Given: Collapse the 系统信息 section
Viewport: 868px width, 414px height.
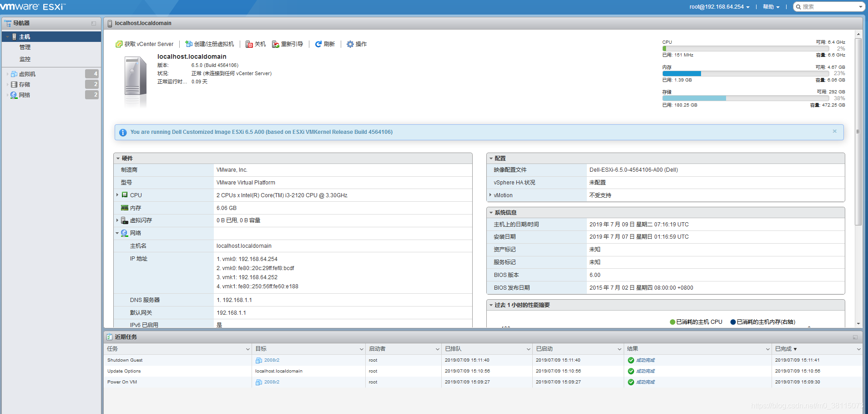Looking at the screenshot, I should coord(491,213).
